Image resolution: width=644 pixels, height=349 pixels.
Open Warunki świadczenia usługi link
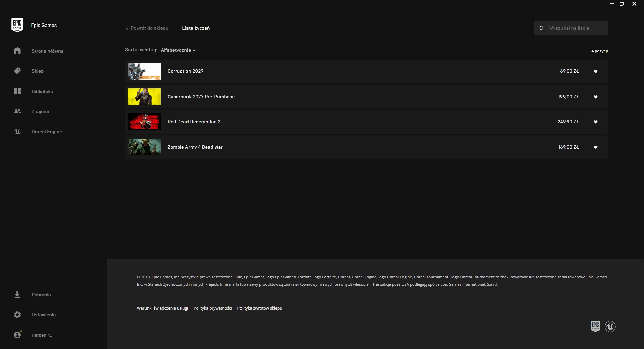[162, 308]
